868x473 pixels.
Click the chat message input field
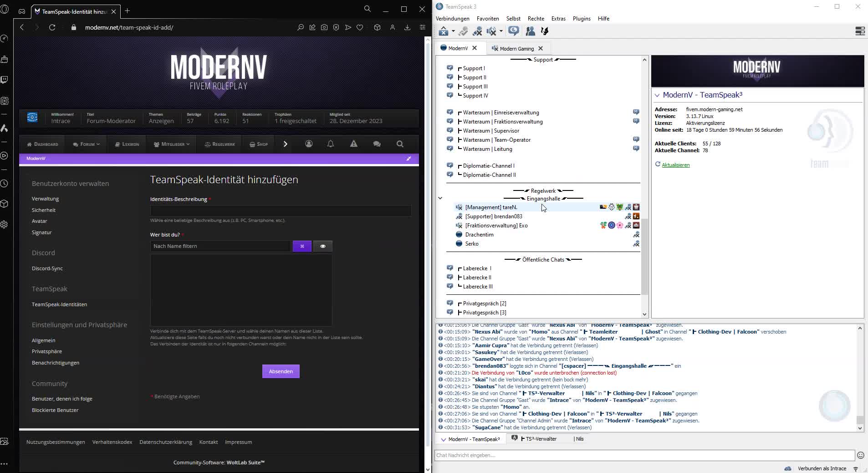pyautogui.click(x=638, y=455)
